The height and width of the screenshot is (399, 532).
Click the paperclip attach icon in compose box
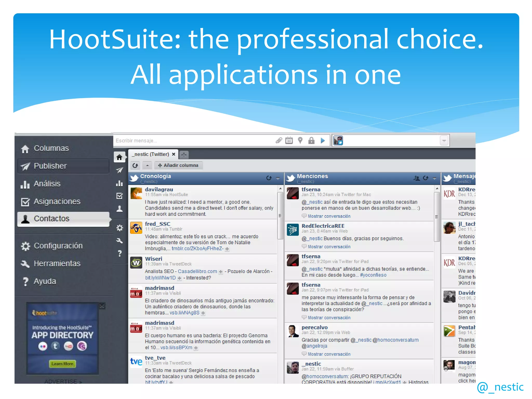pos(279,141)
